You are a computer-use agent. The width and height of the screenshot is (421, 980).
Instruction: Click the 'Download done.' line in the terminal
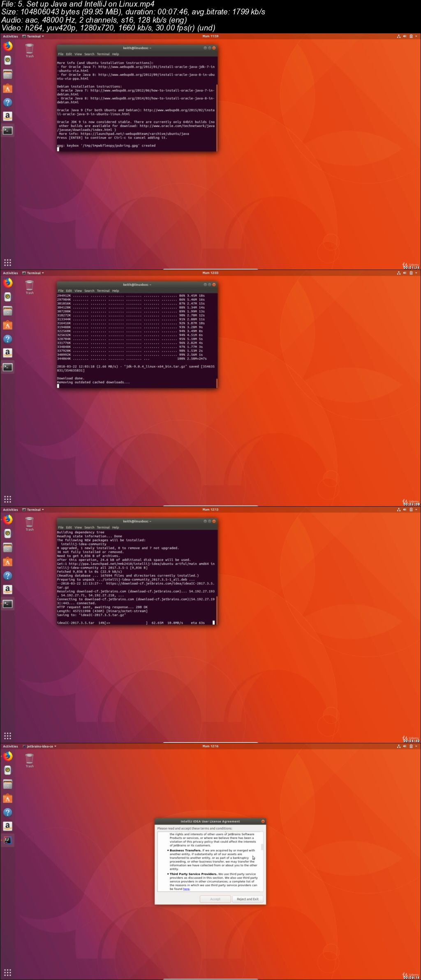coord(71,378)
